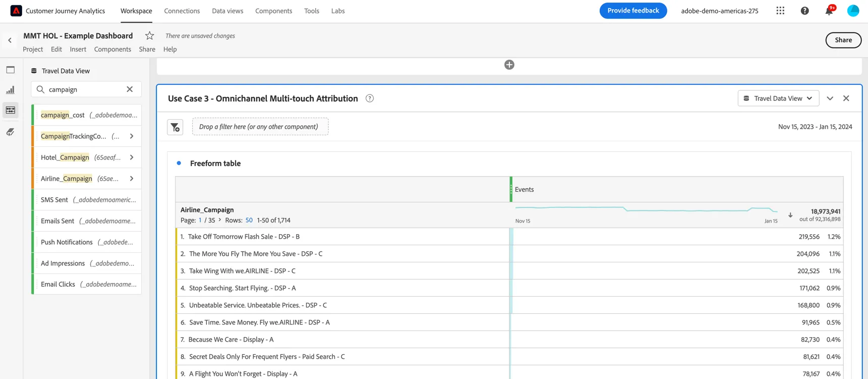Click the Freeform table blue dot
The height and width of the screenshot is (379, 868).
click(179, 163)
